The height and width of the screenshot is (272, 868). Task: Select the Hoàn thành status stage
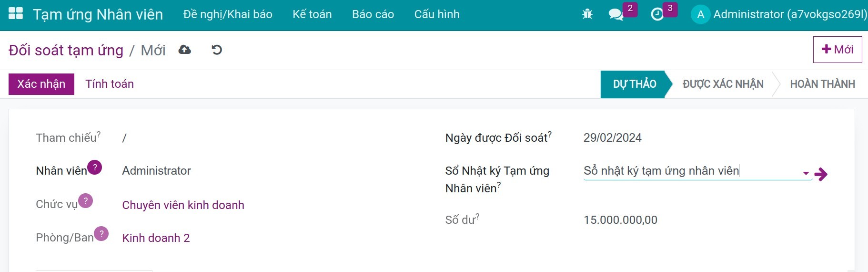(822, 84)
